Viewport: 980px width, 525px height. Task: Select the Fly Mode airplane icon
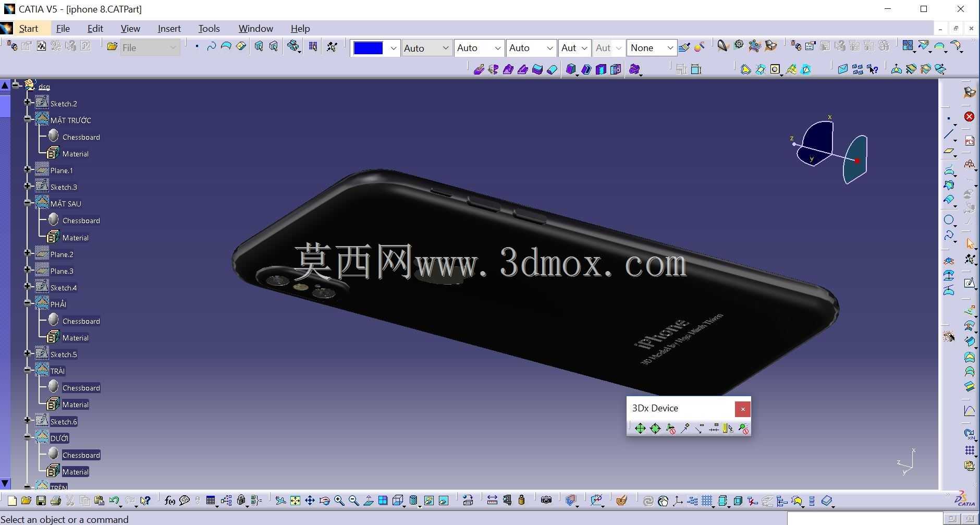(280, 500)
